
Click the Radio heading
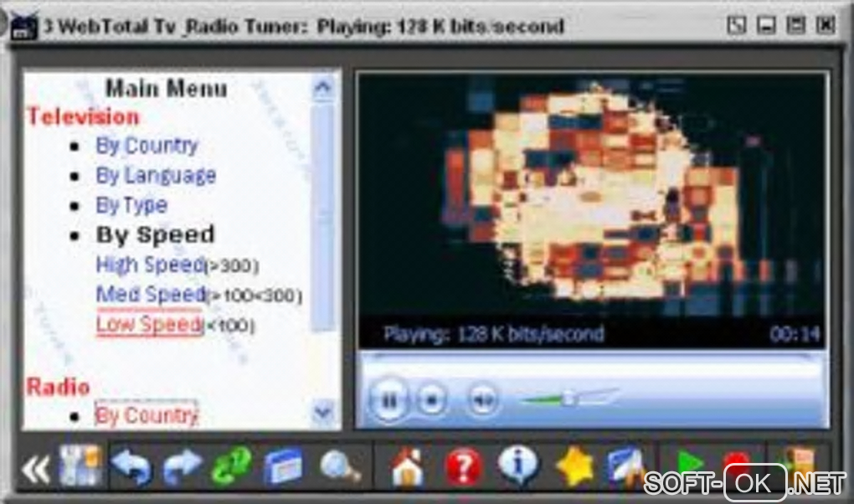pyautogui.click(x=59, y=387)
